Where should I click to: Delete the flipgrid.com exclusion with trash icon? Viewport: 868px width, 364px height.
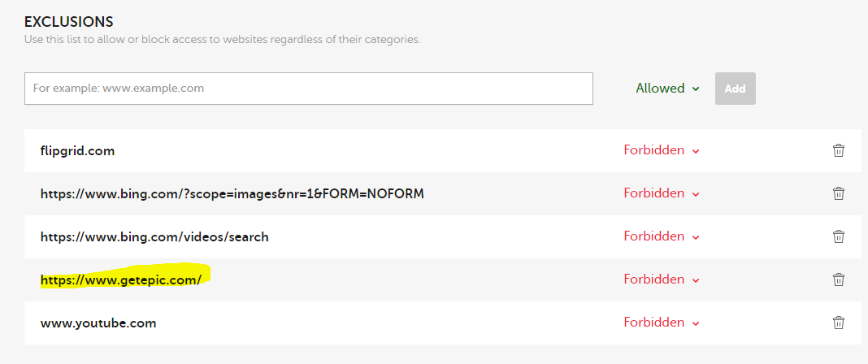click(839, 150)
